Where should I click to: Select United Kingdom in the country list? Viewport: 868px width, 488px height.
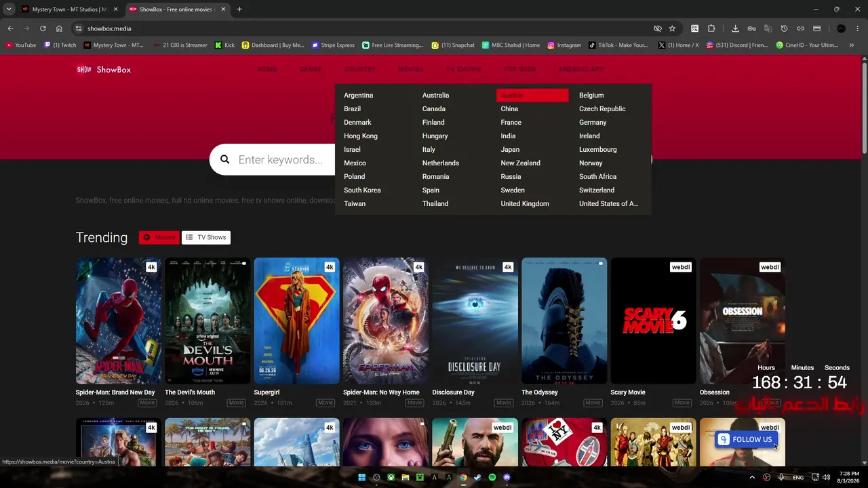pyautogui.click(x=525, y=204)
